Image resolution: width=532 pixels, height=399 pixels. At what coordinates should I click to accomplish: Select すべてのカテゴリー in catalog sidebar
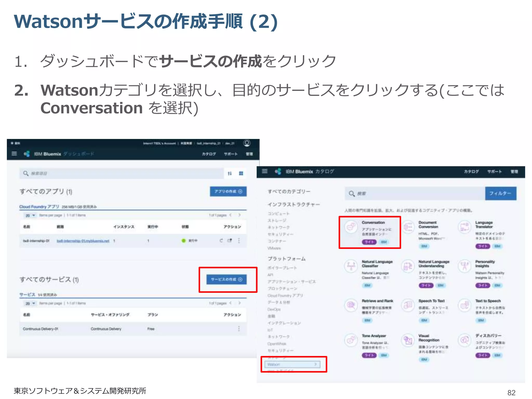coord(289,191)
